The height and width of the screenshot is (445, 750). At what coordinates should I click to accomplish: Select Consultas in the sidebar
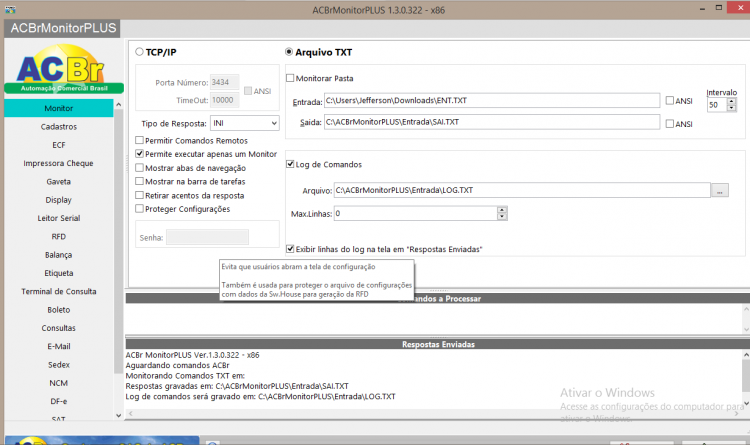click(x=59, y=328)
